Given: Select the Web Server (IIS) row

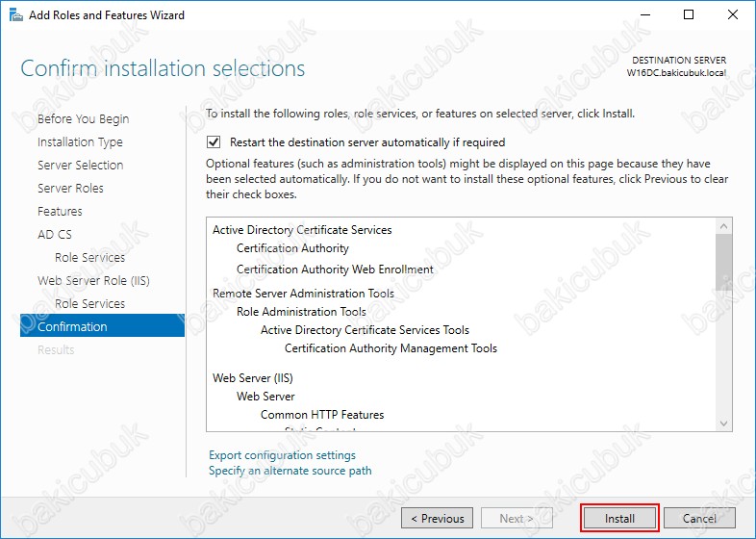Looking at the screenshot, I should coord(253,378).
